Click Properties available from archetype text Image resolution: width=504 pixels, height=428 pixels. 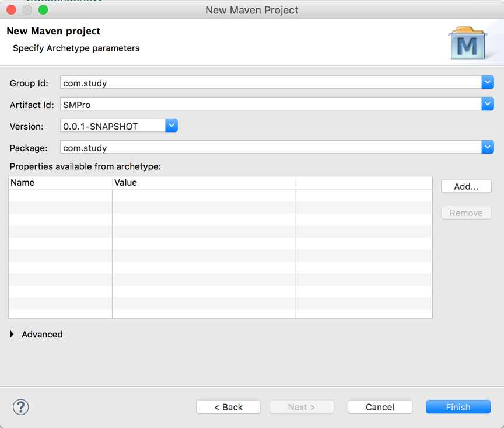point(85,166)
